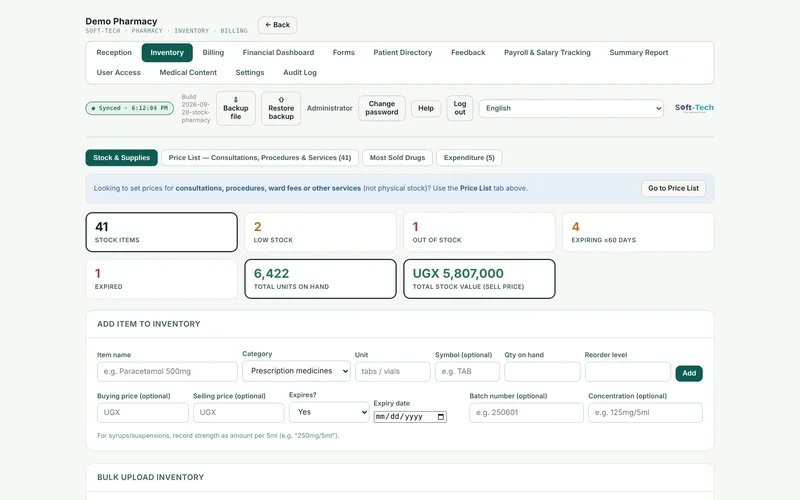
Task: Download a Backup file
Action: (x=236, y=108)
